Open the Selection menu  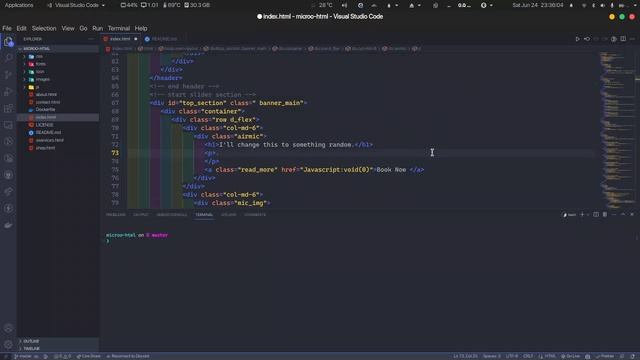(x=44, y=28)
